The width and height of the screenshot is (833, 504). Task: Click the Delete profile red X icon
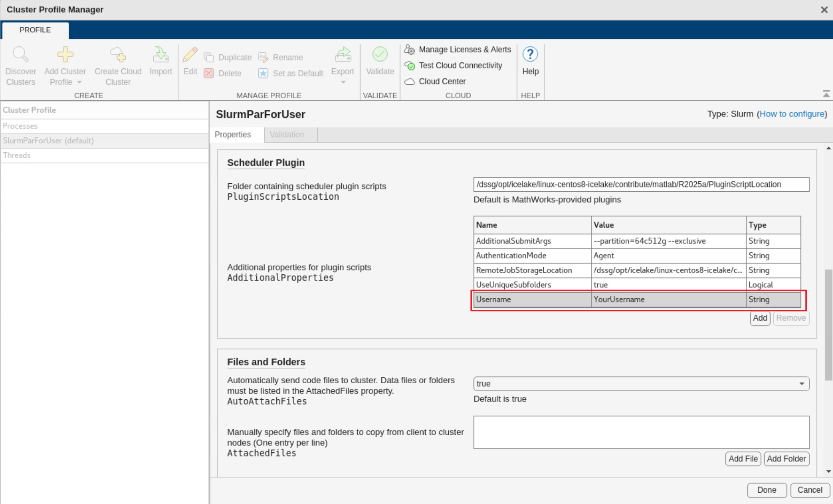(209, 73)
